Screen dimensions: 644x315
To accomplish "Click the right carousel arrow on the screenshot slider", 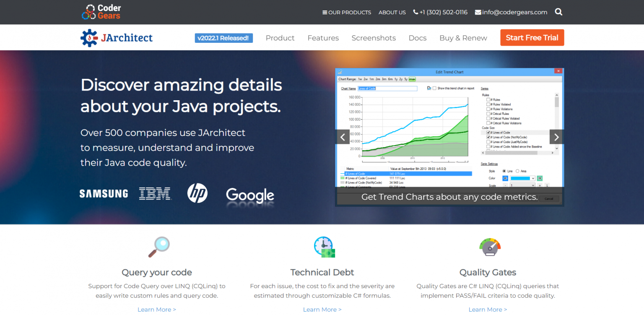I will click(556, 137).
